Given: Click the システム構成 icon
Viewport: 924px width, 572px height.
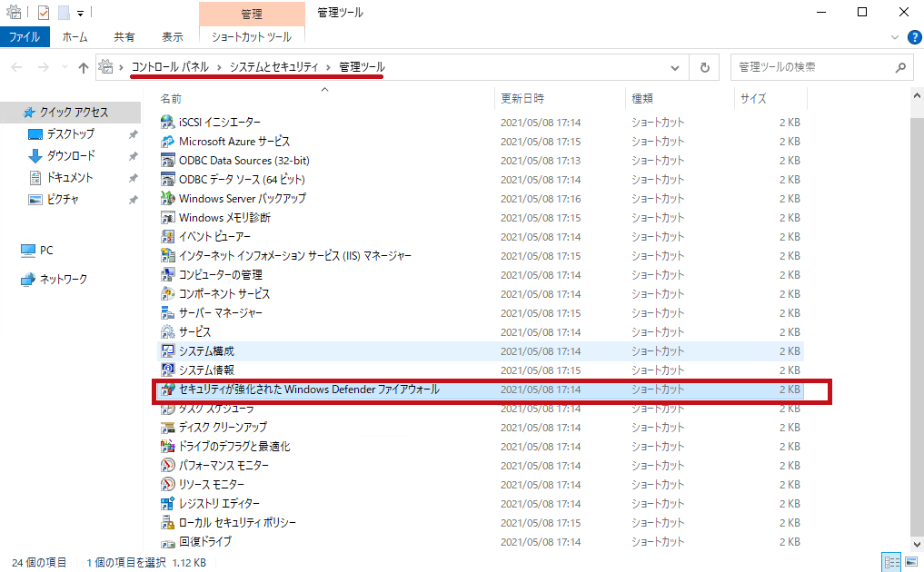Looking at the screenshot, I should click(x=167, y=351).
